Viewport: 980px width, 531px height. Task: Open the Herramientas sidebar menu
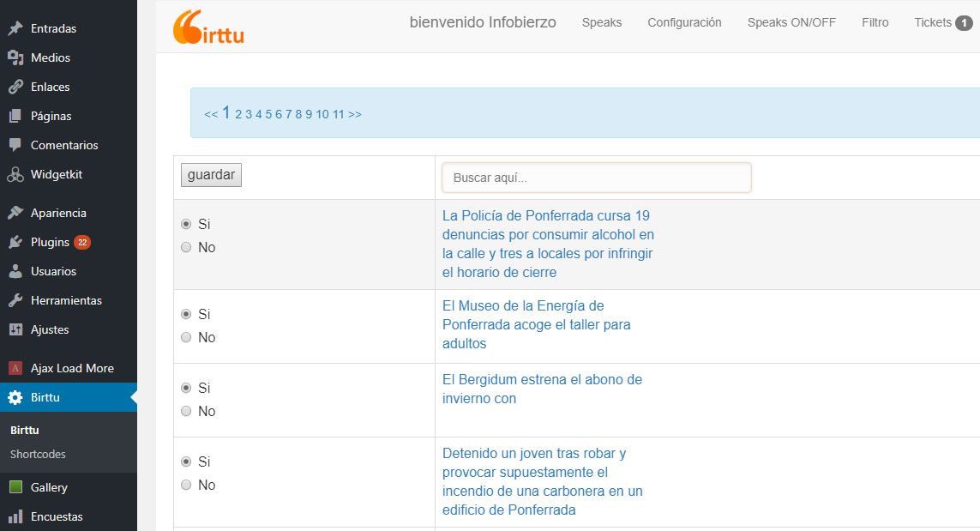(68, 300)
